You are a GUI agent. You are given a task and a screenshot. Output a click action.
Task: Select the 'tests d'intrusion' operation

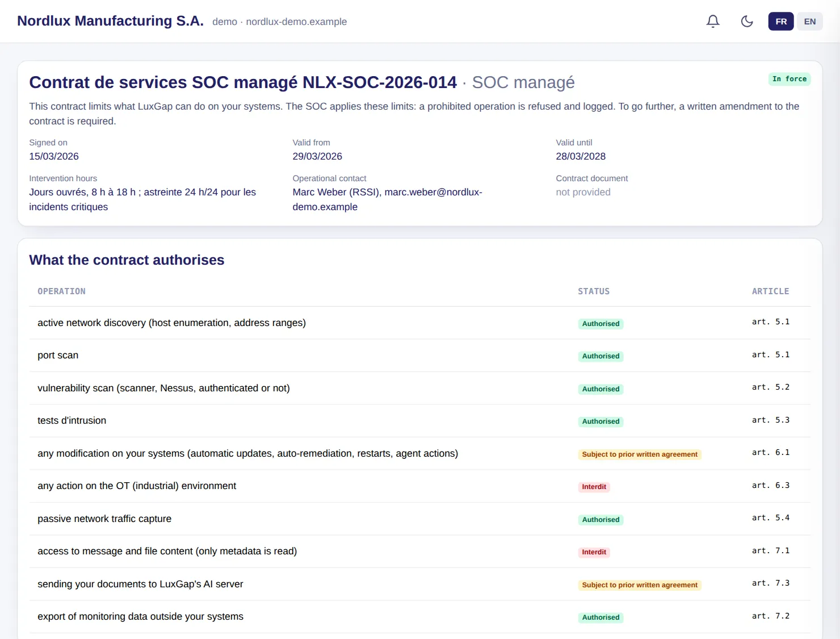[x=72, y=420]
